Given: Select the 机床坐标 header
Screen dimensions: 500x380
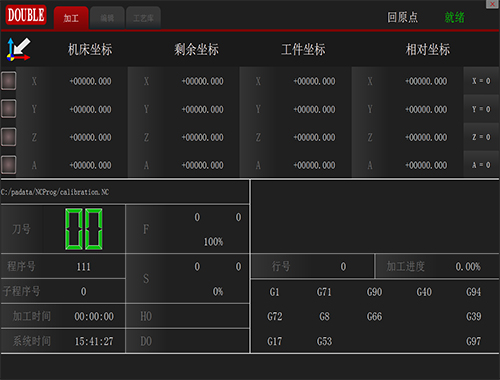Looking at the screenshot, I should pyautogui.click(x=90, y=50).
